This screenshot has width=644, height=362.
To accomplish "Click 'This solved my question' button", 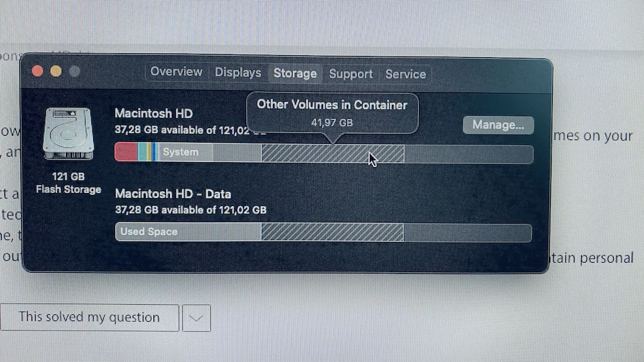I will (89, 317).
